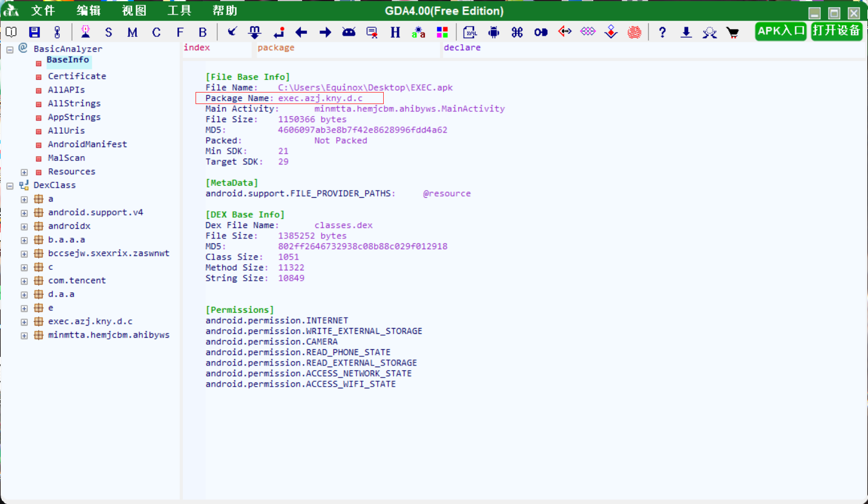
Task: Expand the exec.azj.kny.d.c package node
Action: tap(24, 322)
